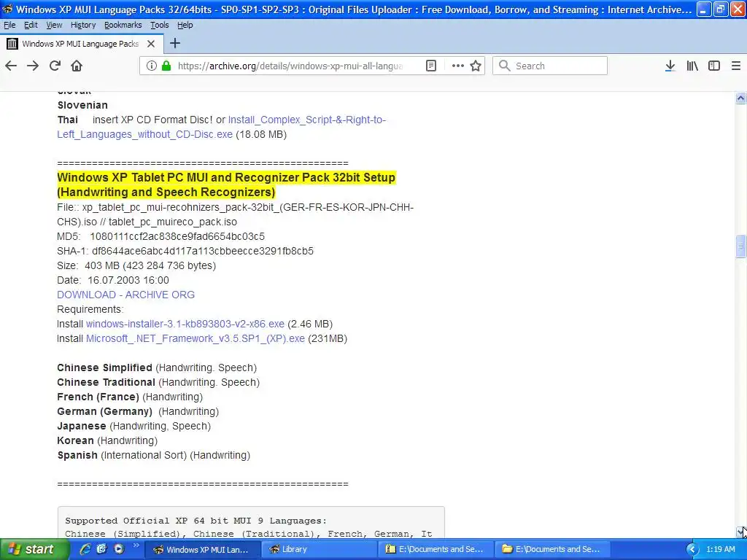The image size is (747, 560).
Task: Open the Help menu
Action: (x=185, y=25)
